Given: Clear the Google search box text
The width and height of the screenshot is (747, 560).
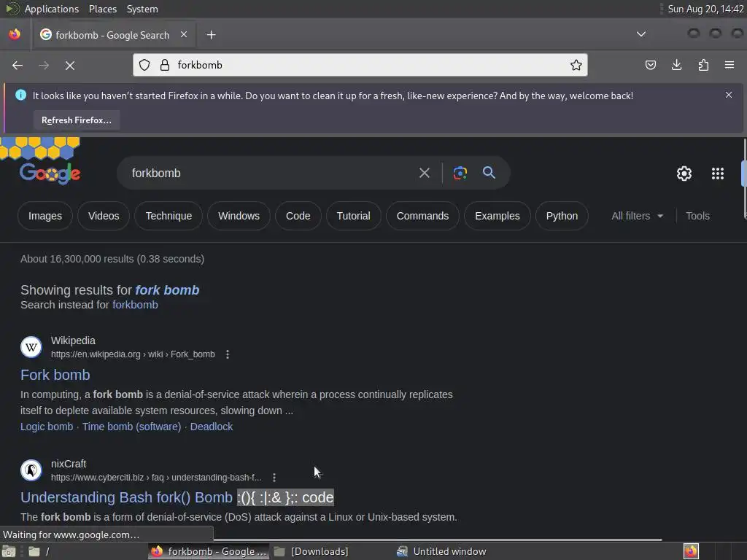Looking at the screenshot, I should click(x=424, y=173).
